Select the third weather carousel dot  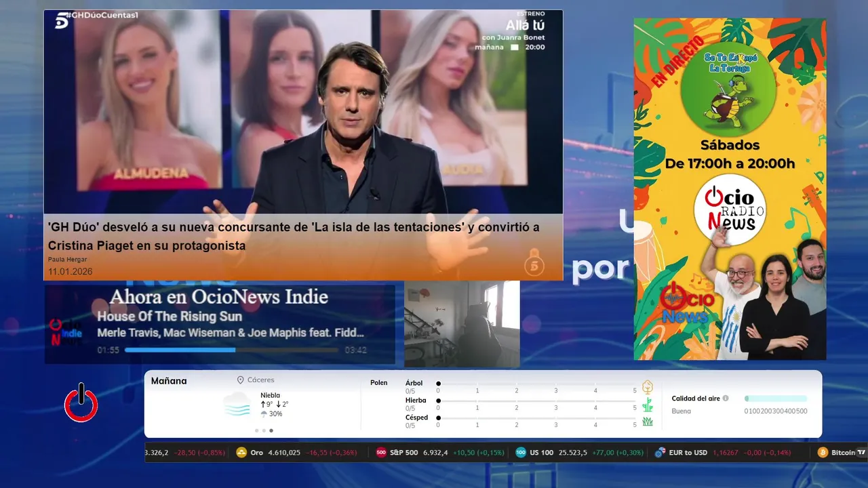(271, 430)
